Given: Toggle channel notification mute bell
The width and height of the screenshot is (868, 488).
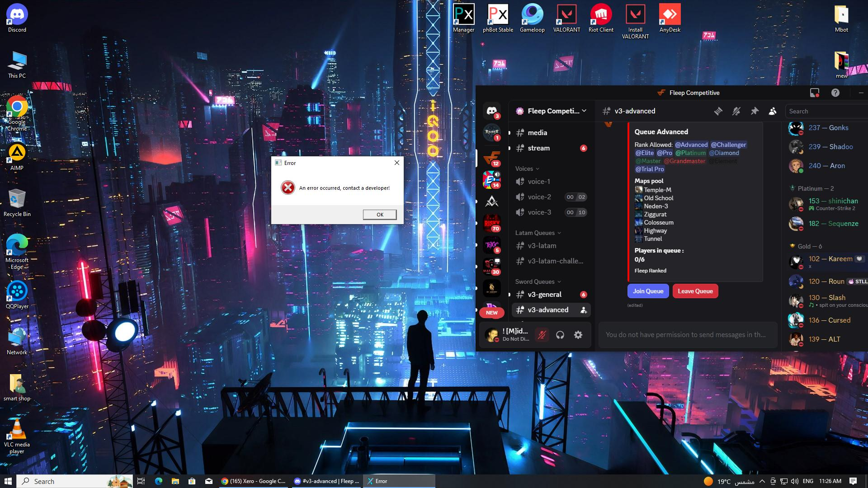Looking at the screenshot, I should [736, 111].
